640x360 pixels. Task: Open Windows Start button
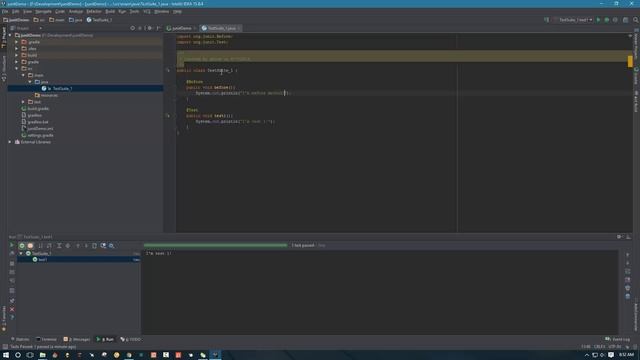[x=6, y=355]
